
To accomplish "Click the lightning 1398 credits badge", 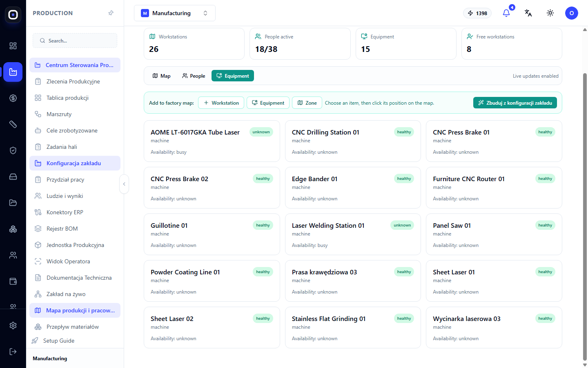I will 477,13.
